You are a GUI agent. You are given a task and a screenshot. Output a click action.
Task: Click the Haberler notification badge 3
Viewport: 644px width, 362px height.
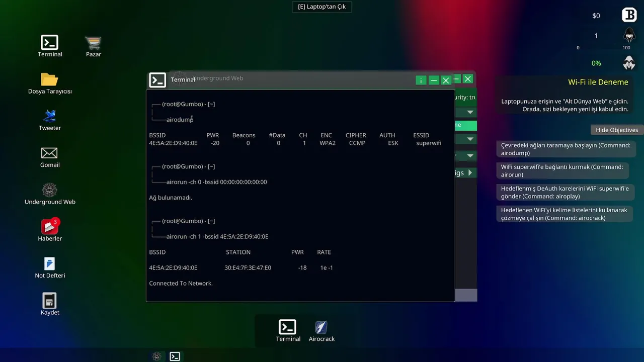[x=56, y=221]
